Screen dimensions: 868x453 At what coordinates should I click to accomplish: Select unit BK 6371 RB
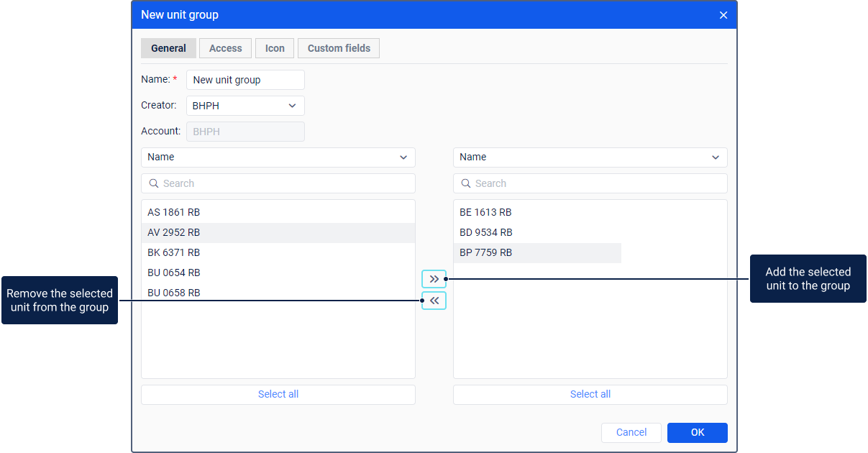[278, 253]
